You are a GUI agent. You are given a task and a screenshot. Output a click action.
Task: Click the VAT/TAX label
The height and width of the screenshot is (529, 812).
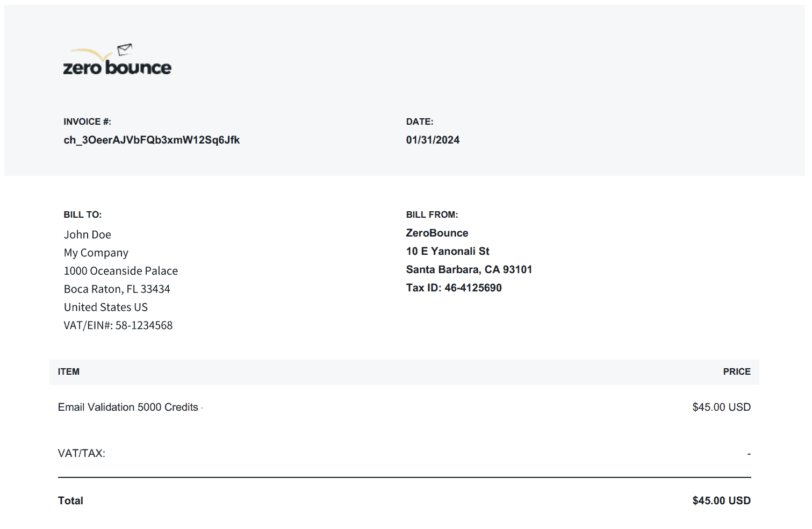tap(82, 453)
